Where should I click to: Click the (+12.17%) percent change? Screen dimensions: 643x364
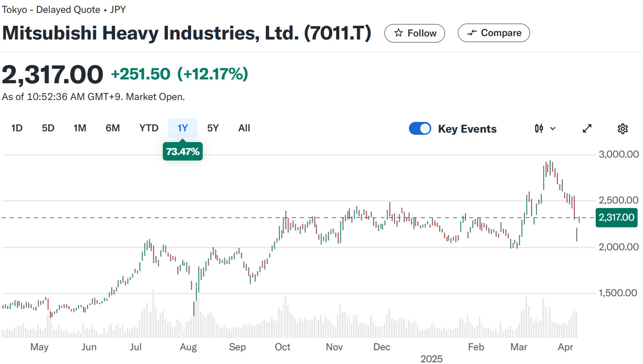(x=213, y=74)
